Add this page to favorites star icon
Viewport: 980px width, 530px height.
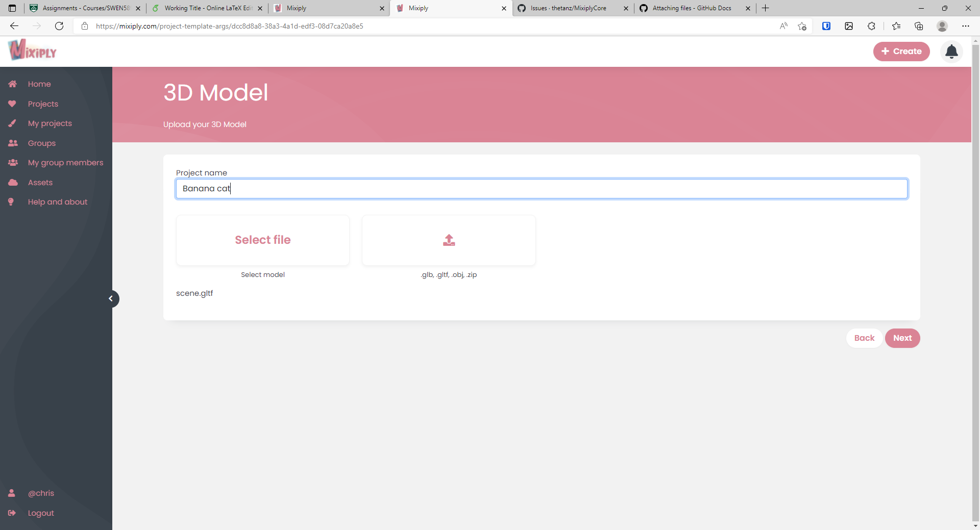(802, 26)
